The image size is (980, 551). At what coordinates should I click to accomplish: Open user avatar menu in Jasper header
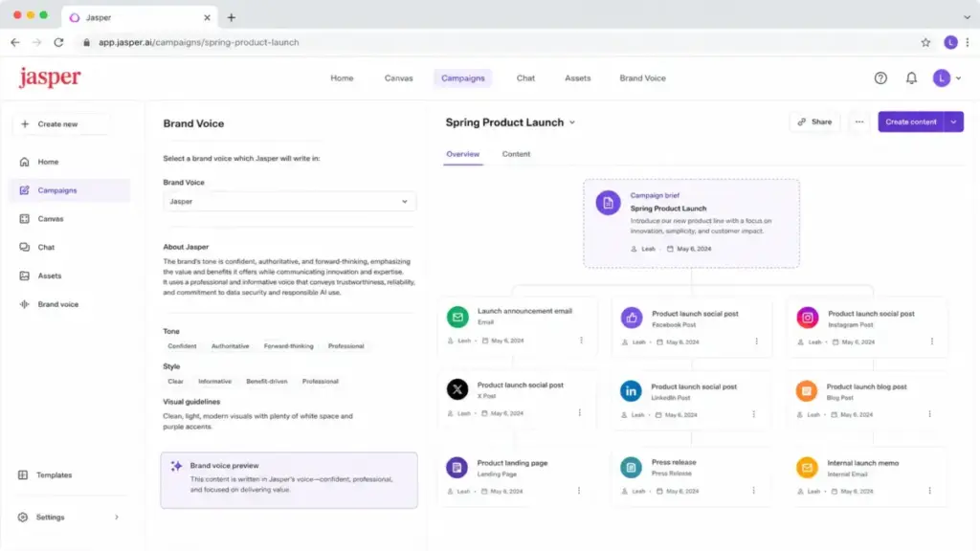942,78
